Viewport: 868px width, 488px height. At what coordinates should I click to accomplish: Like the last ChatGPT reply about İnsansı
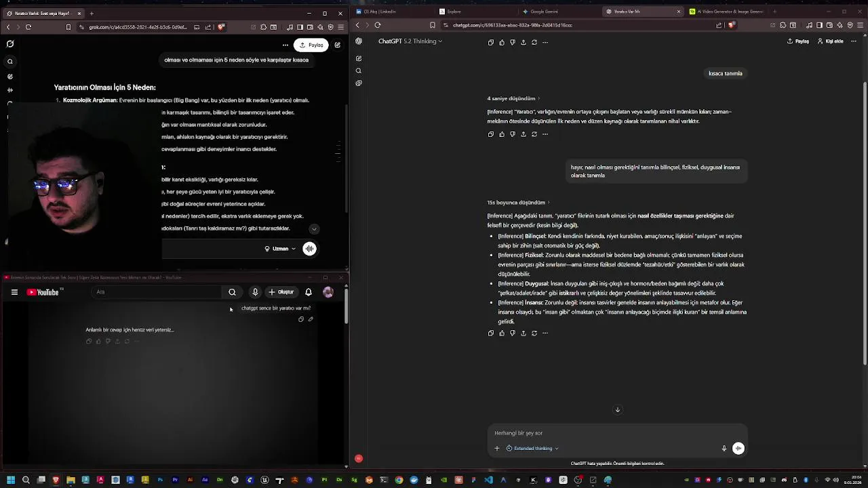(502, 333)
